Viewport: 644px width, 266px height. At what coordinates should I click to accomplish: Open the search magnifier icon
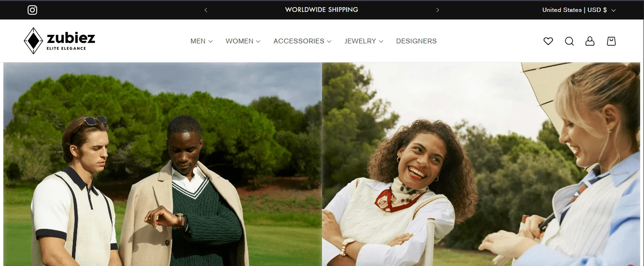[x=569, y=41]
